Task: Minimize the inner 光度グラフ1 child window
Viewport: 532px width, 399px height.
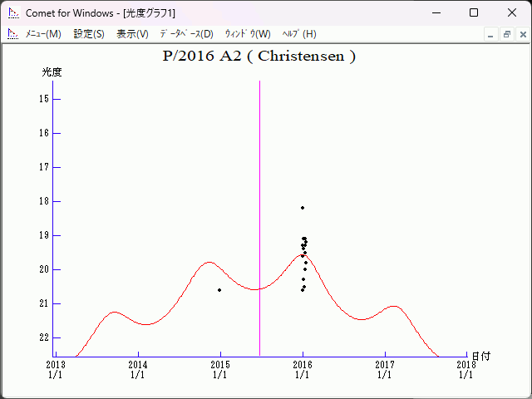Action: pyautogui.click(x=491, y=34)
